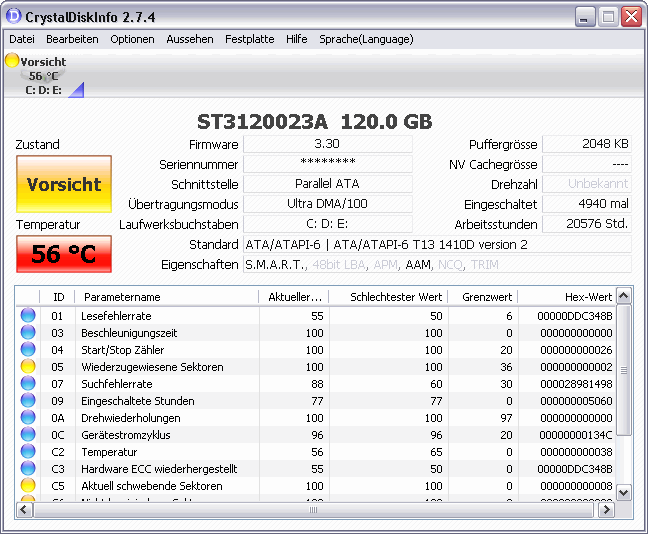The width and height of the screenshot is (648, 534).
Task: Open the Bearbeiten menu
Action: 72,39
